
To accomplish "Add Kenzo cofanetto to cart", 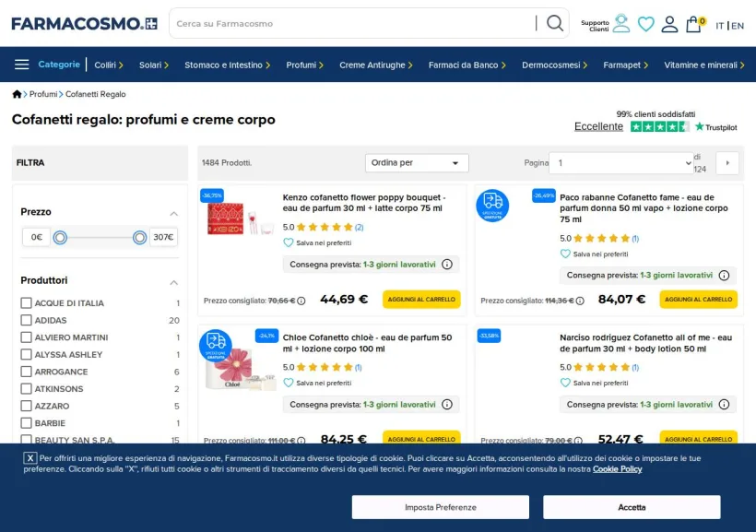I will point(421,300).
